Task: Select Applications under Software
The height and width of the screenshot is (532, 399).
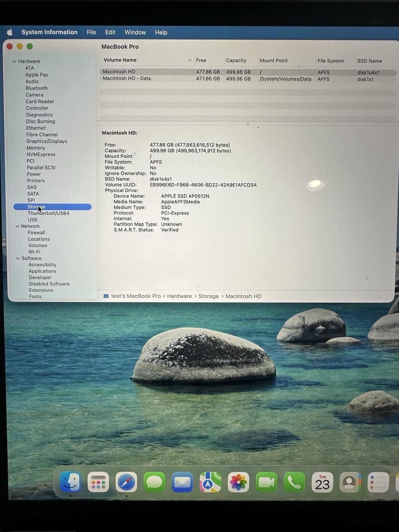Action: tap(43, 271)
